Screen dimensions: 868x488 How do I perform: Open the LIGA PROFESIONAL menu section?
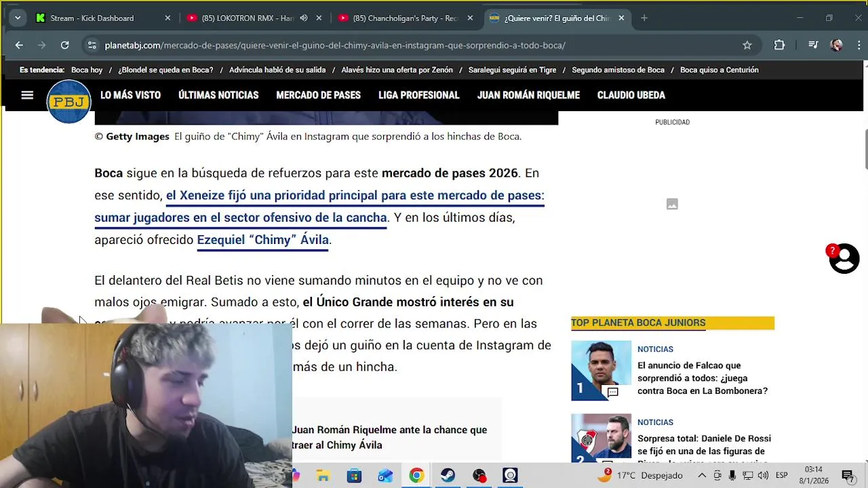coord(418,96)
